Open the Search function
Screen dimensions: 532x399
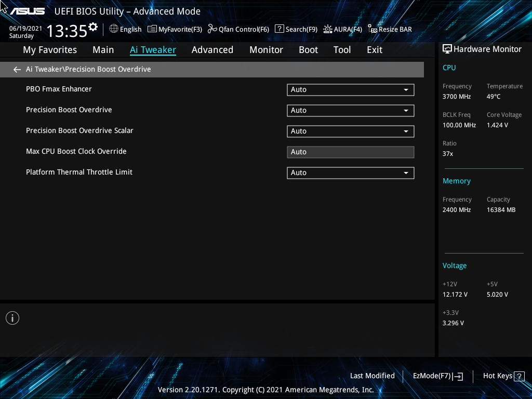(x=296, y=29)
